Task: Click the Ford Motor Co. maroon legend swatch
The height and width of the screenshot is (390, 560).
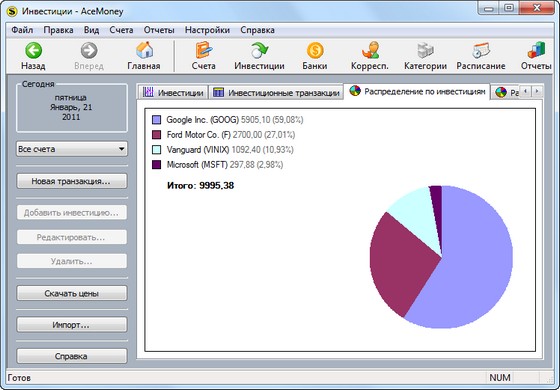Action: pos(156,135)
